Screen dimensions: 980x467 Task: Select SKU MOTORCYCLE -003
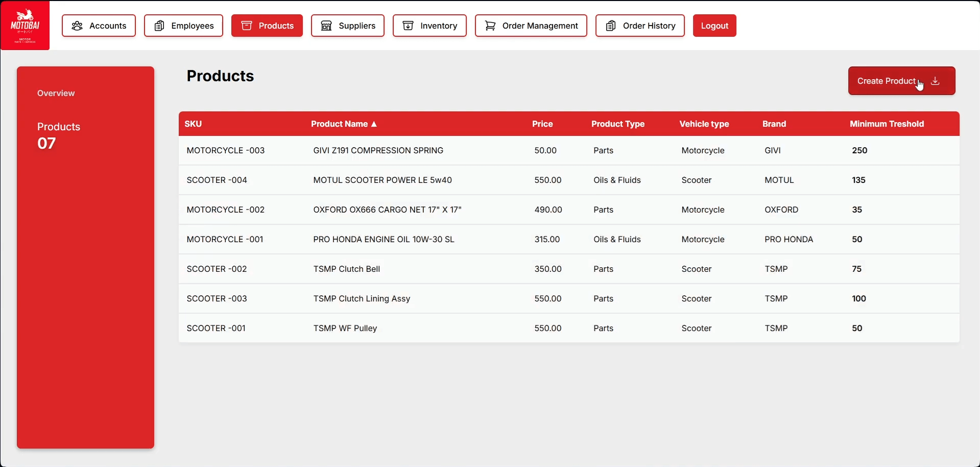226,150
